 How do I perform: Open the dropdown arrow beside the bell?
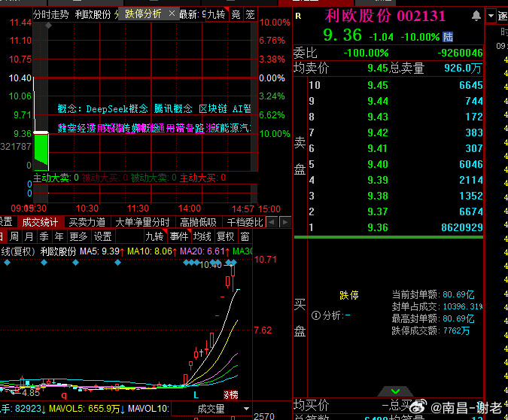coord(491,16)
